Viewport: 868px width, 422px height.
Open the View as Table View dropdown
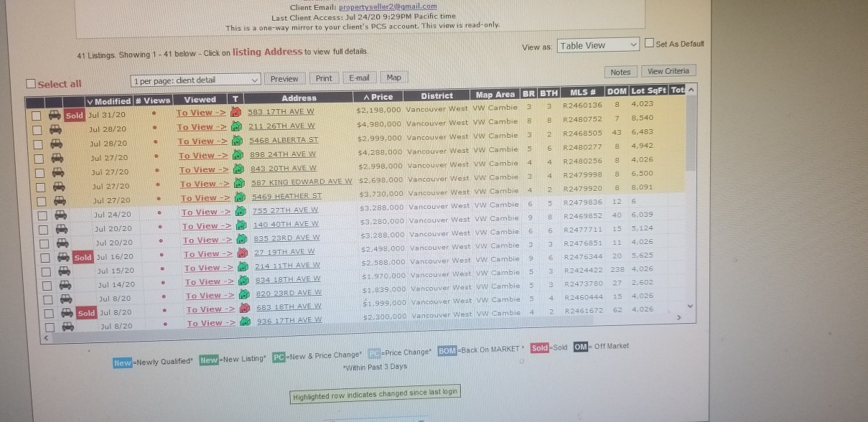pos(597,45)
